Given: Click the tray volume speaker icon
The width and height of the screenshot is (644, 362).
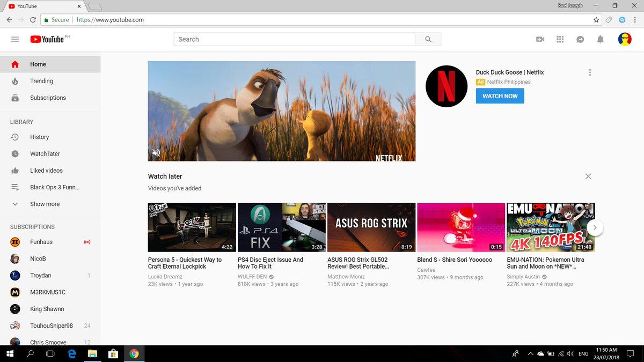Looking at the screenshot, I should click(570, 353).
